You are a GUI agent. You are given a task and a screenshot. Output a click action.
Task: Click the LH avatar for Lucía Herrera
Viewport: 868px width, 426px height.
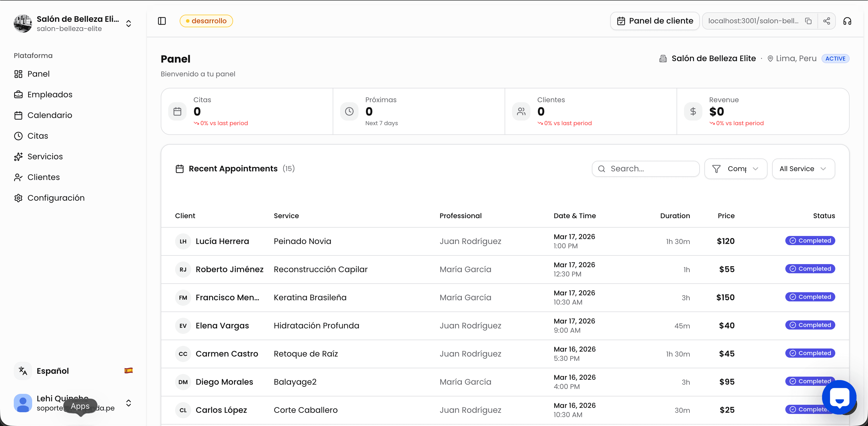[x=183, y=241]
